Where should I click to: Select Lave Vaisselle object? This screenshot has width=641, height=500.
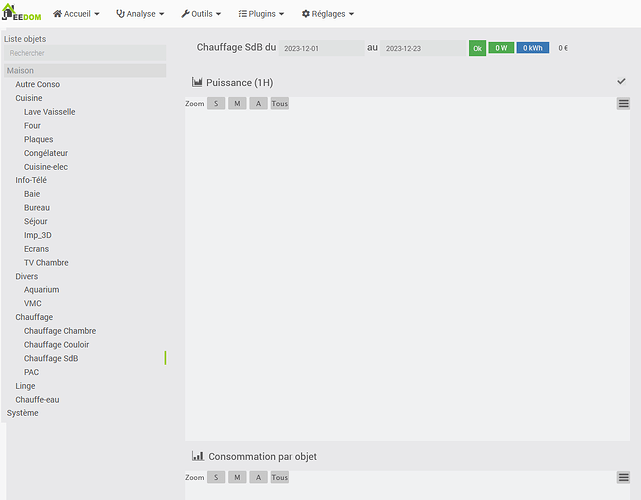pyautogui.click(x=49, y=112)
